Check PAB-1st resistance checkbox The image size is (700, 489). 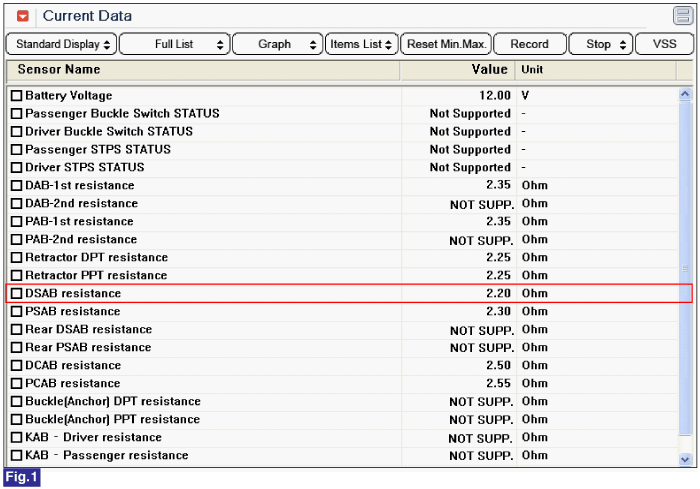(x=17, y=222)
